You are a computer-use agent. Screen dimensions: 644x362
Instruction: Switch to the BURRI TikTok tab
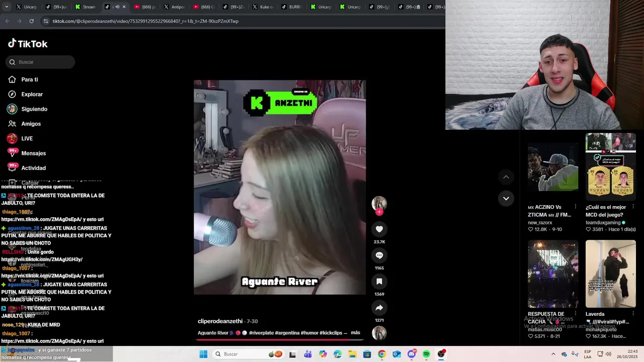(x=291, y=7)
